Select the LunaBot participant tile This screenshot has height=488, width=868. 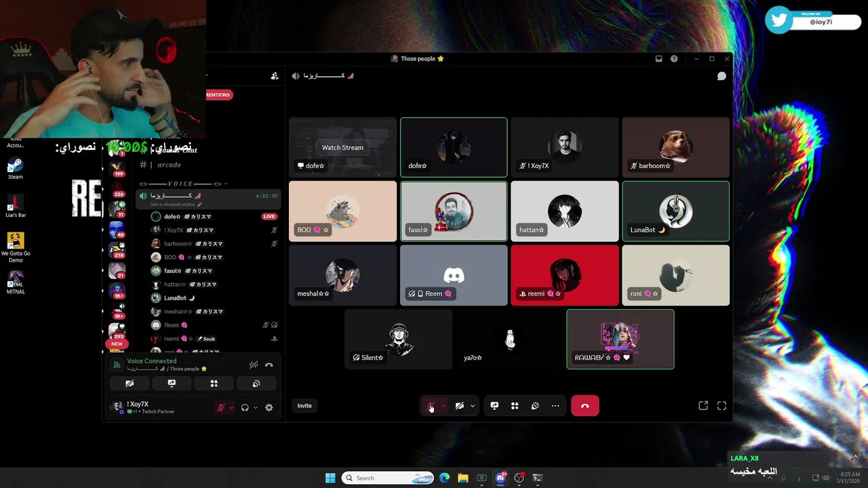676,211
